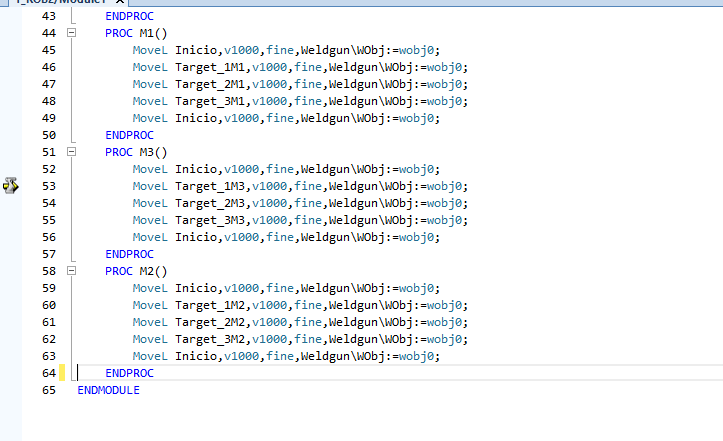This screenshot has width=723, height=441.
Task: Click Target_3M2 in line 62
Action: (x=210, y=340)
